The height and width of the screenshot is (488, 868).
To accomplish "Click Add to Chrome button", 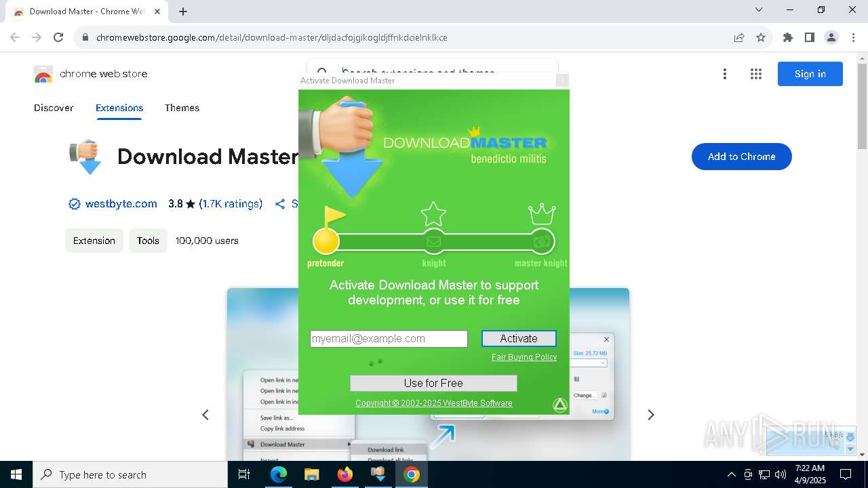I will click(x=742, y=157).
